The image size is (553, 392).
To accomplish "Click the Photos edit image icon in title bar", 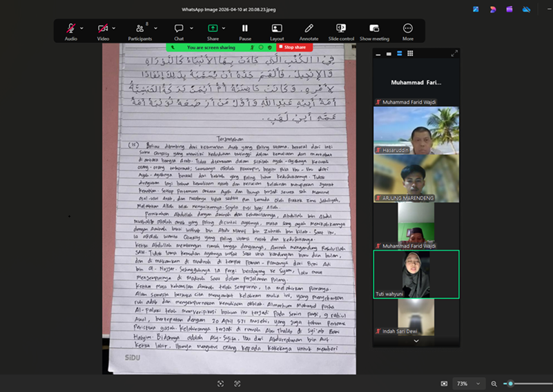I will coord(476,10).
